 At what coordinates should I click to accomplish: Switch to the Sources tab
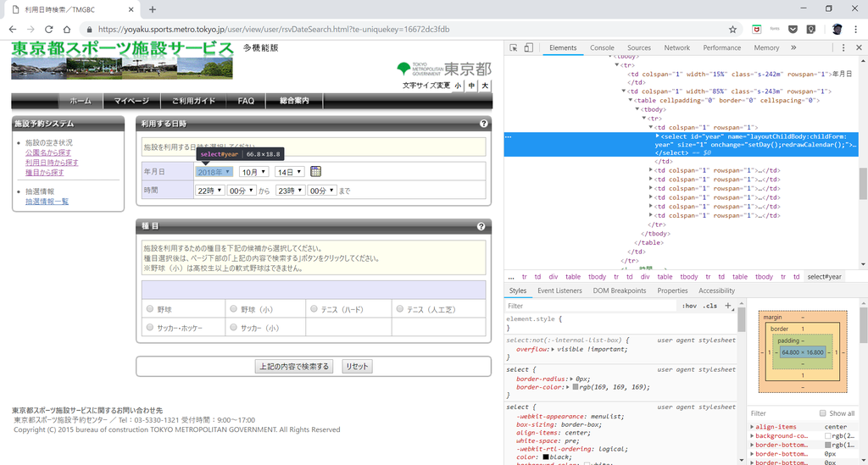pyautogui.click(x=639, y=48)
